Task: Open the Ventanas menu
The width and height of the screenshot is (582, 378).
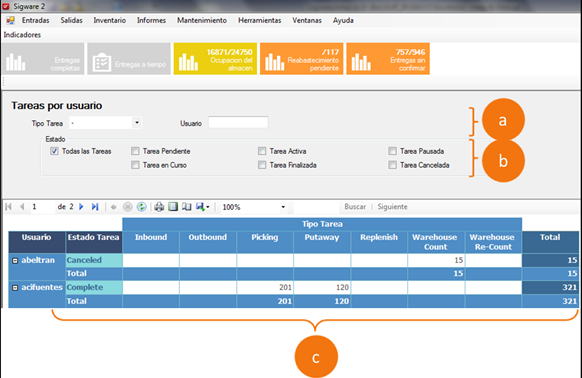Action: (307, 20)
